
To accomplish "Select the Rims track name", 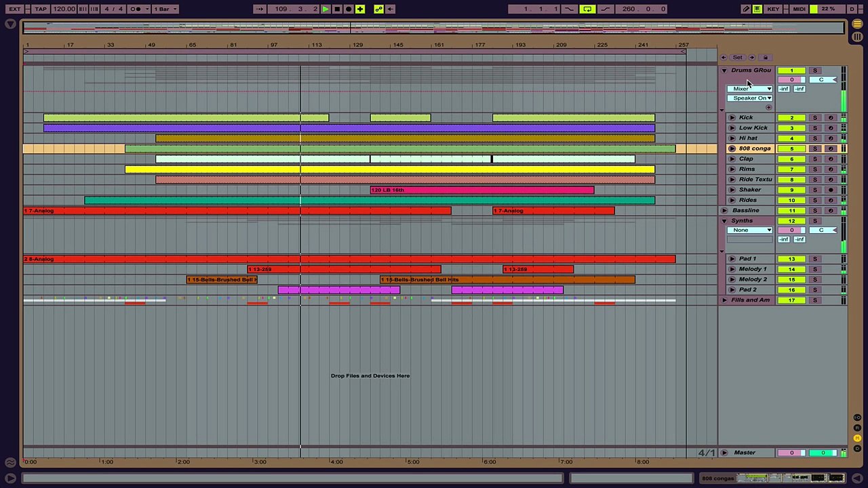I will pos(747,169).
